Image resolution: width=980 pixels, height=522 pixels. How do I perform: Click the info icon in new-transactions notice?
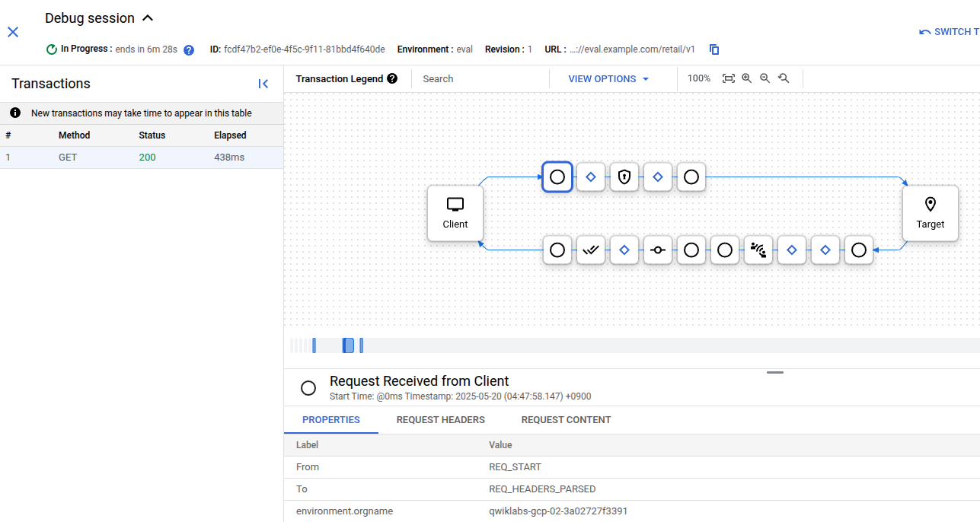[15, 113]
